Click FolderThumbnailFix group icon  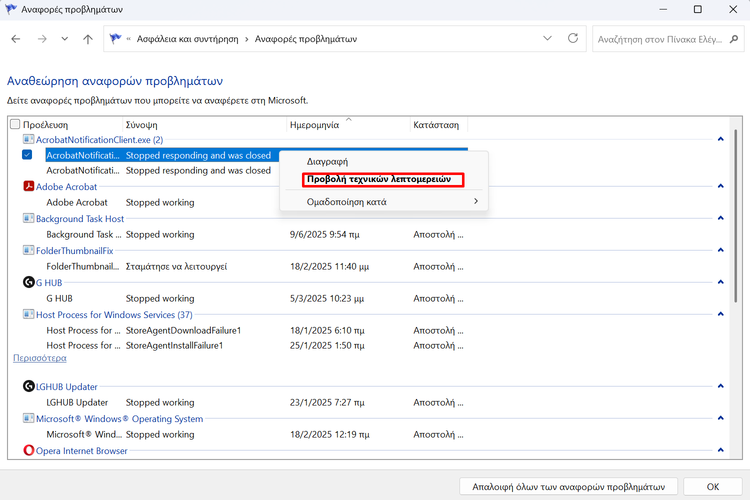tap(28, 250)
